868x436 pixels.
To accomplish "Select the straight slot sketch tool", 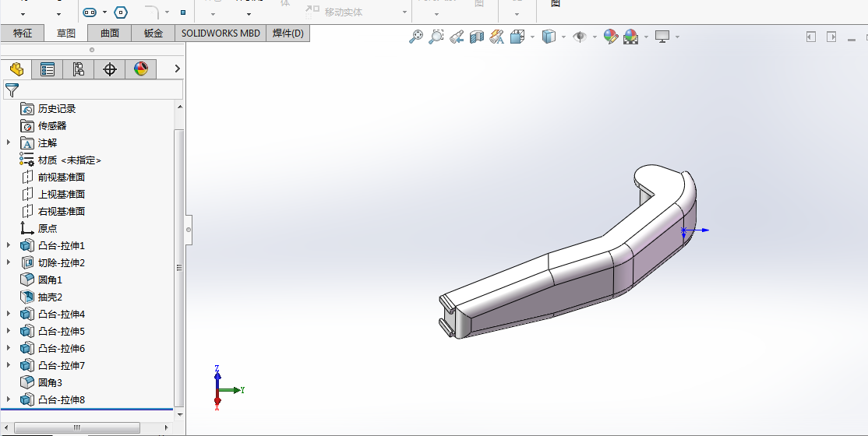I will (x=90, y=12).
